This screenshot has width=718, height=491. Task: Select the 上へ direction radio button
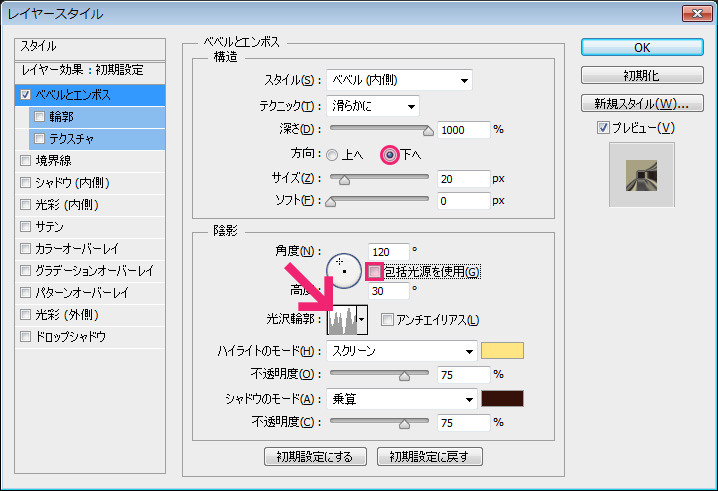332,155
